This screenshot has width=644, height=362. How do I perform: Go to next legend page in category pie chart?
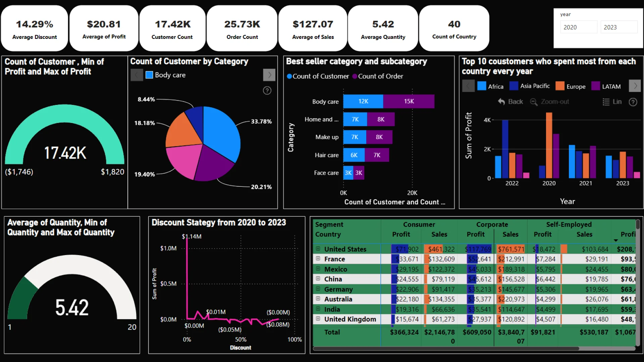point(269,75)
